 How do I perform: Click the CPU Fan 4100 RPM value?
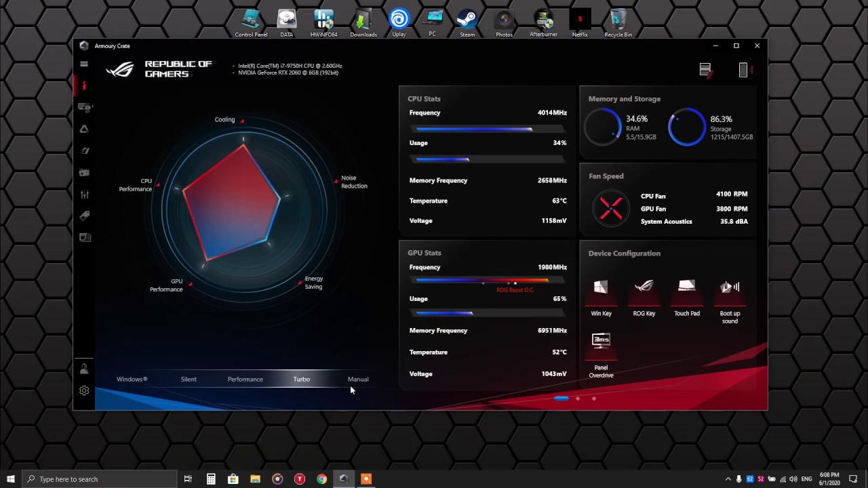pos(732,194)
